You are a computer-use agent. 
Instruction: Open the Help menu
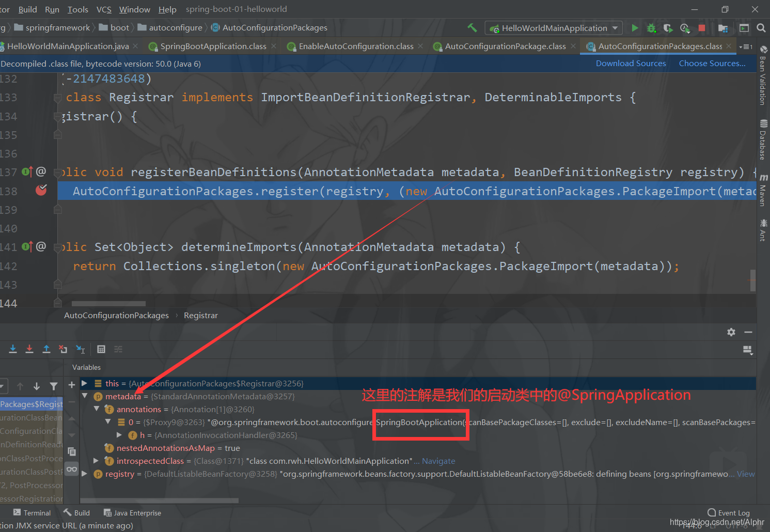[x=167, y=9]
